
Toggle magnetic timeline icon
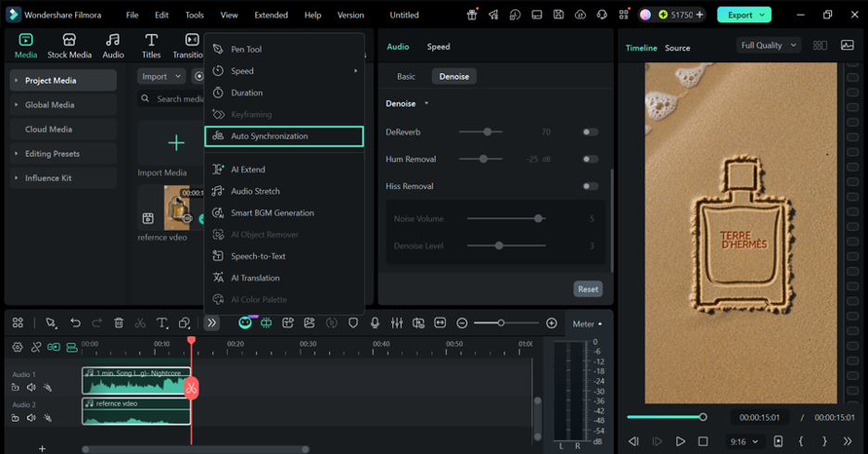pos(72,347)
